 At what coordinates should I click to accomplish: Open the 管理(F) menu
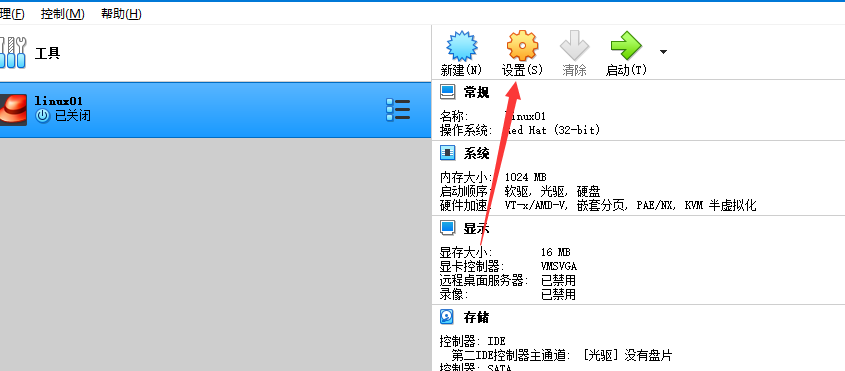tap(12, 14)
